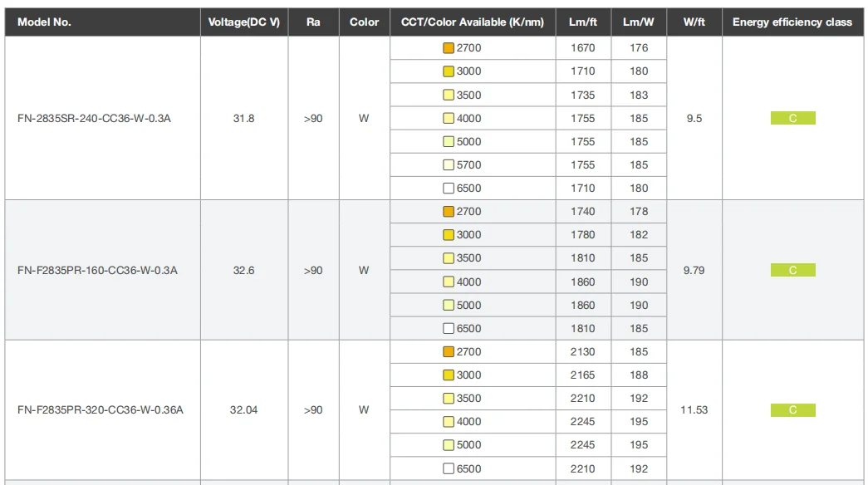The width and height of the screenshot is (868, 485).
Task: Click the 5000 swatch for FN-F2835PR-320-CC36-W-0.36A
Action: click(449, 445)
